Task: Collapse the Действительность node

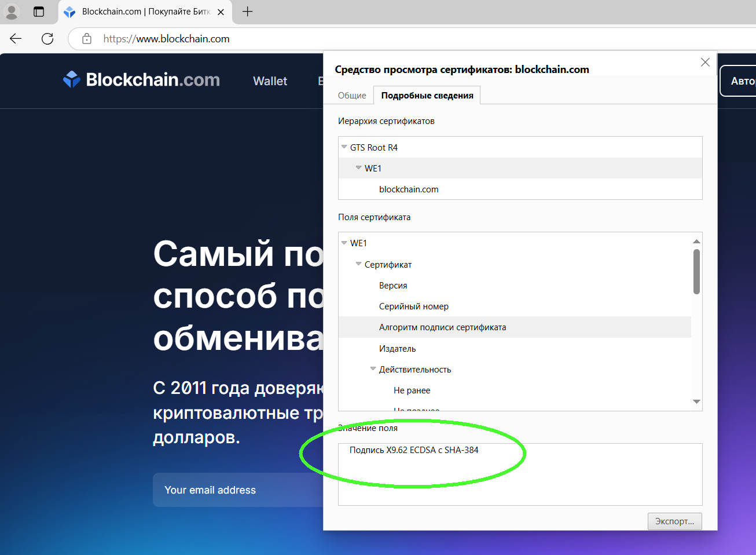Action: point(373,368)
